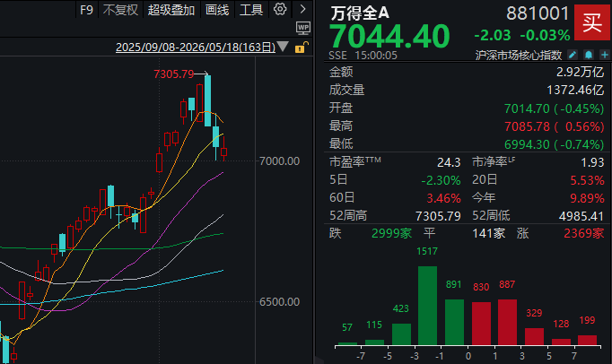
Task: Click the 开盘 value 7014.70
Action: click(x=527, y=108)
